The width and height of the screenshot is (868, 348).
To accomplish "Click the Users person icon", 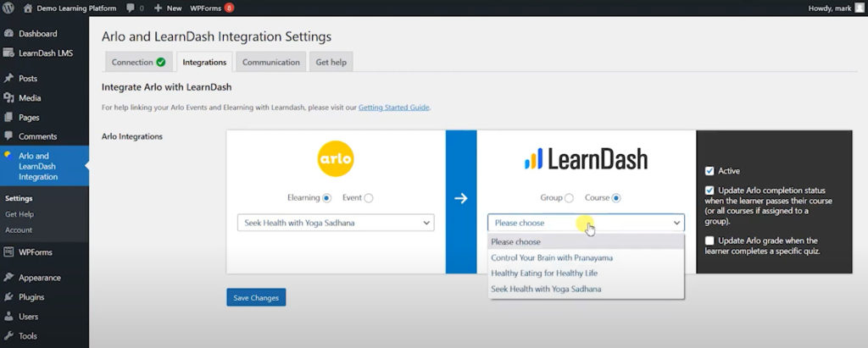I will (8, 317).
